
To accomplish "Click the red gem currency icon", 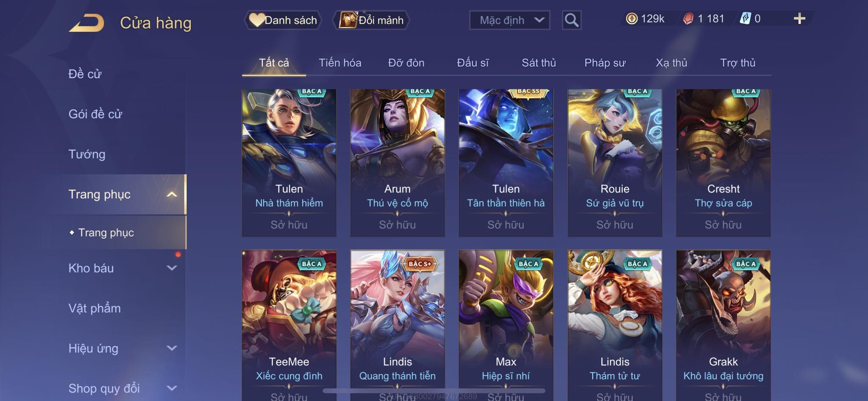I will (688, 19).
